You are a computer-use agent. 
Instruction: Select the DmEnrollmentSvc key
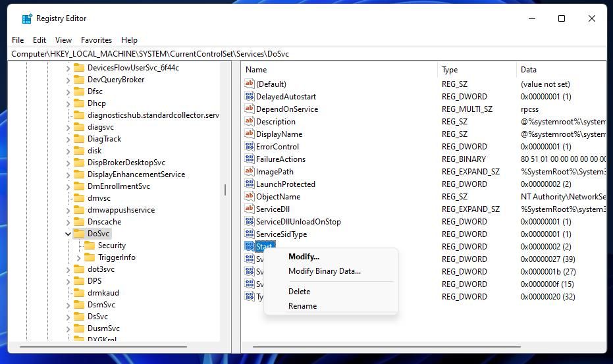(119, 186)
